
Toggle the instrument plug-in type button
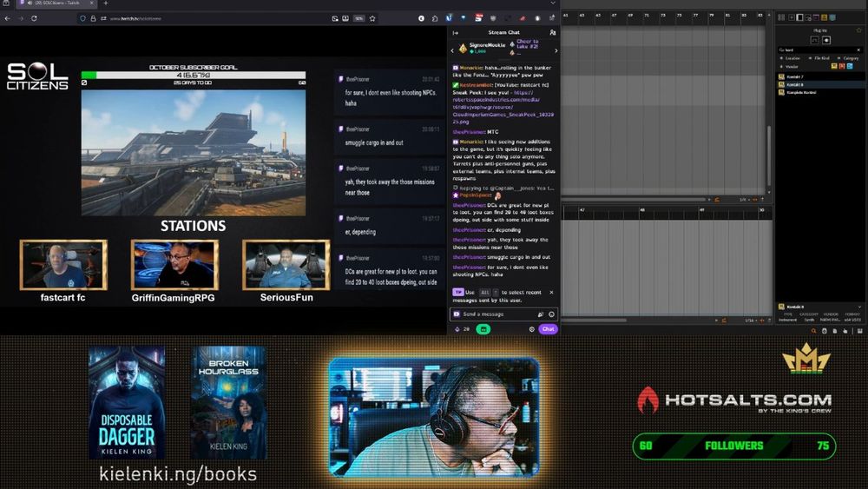815,40
